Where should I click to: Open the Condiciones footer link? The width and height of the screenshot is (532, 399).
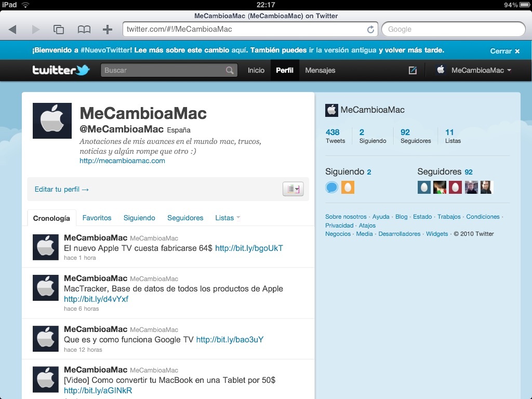tap(483, 217)
